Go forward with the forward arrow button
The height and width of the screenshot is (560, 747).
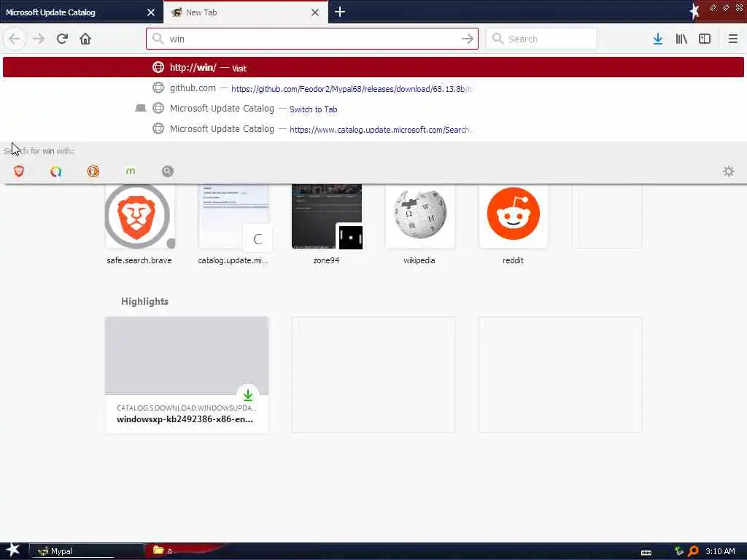click(39, 39)
